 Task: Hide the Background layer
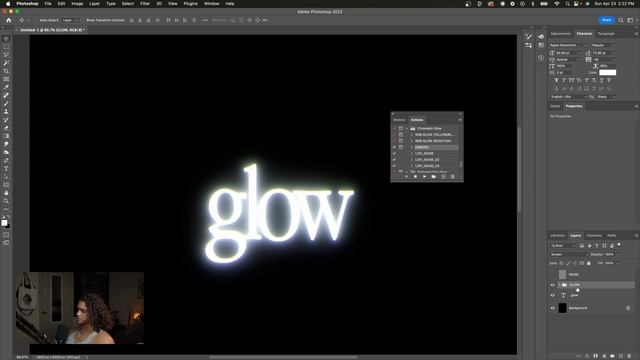pos(553,308)
